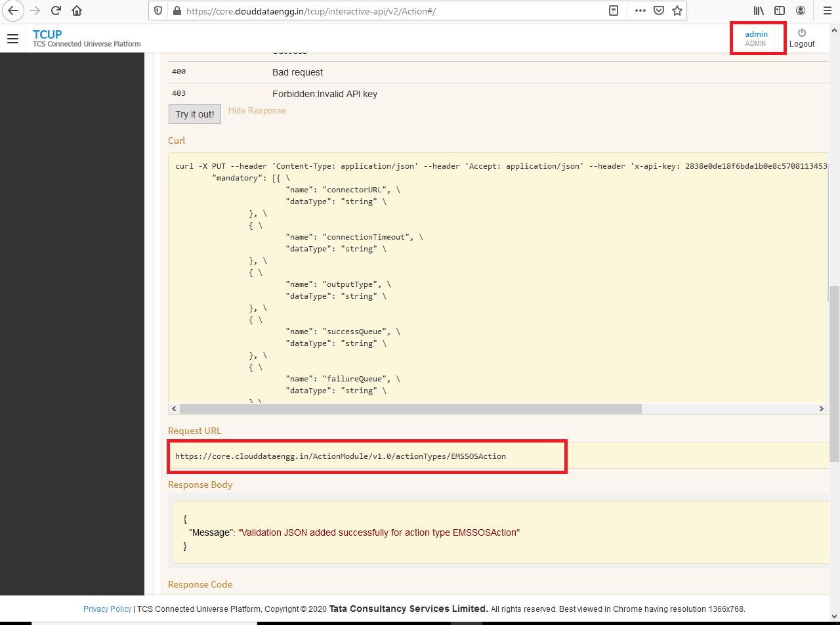Open tracking protection shield icon

coord(159,11)
